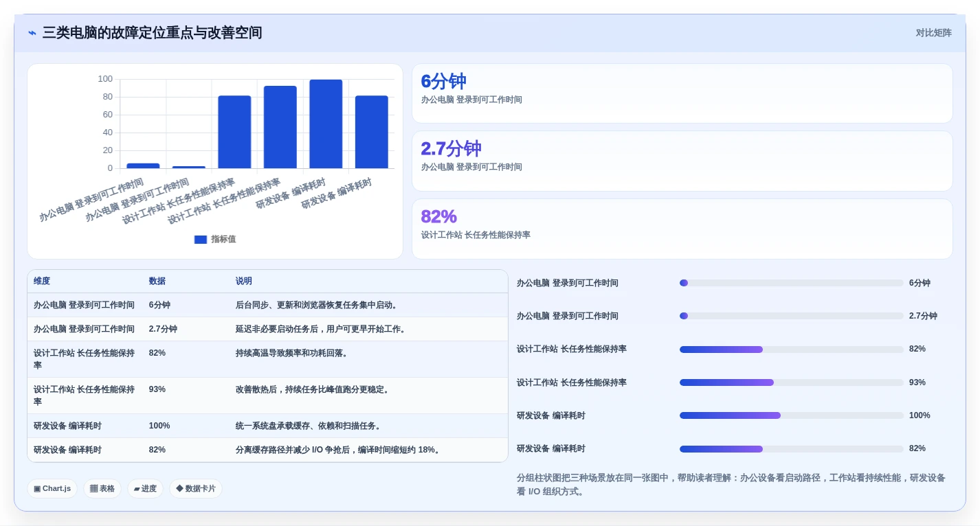Click the progress bar in the 6分钟 row
This screenshot has width=980, height=526.
(791, 283)
